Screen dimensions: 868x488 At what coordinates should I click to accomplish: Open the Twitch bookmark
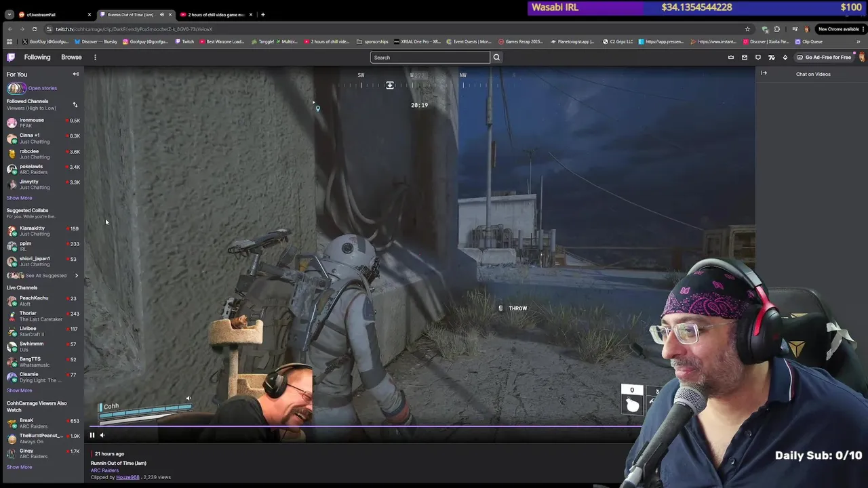tap(184, 41)
